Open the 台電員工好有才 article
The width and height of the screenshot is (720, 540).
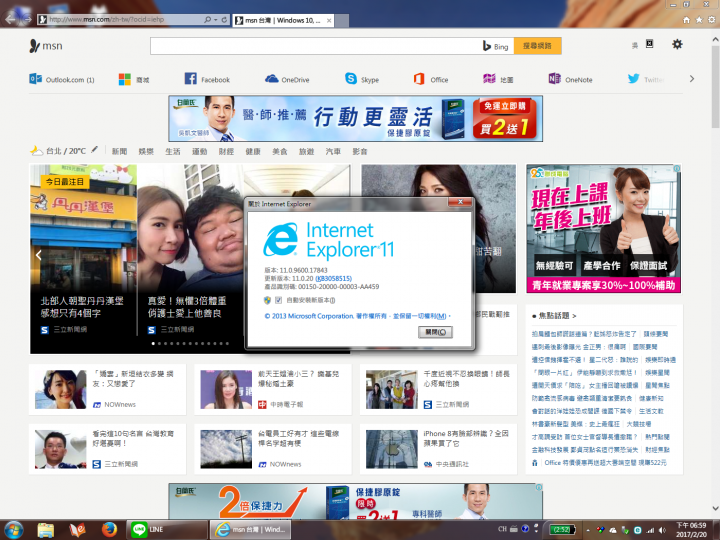273,449
